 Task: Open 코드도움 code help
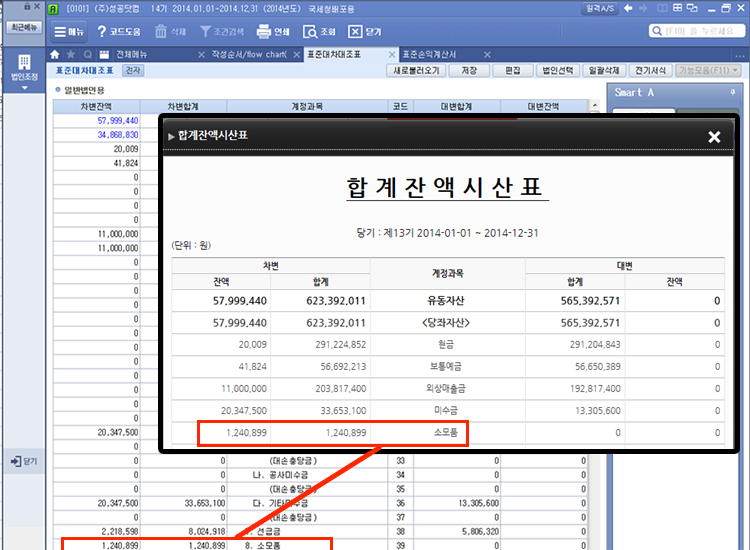(x=119, y=32)
